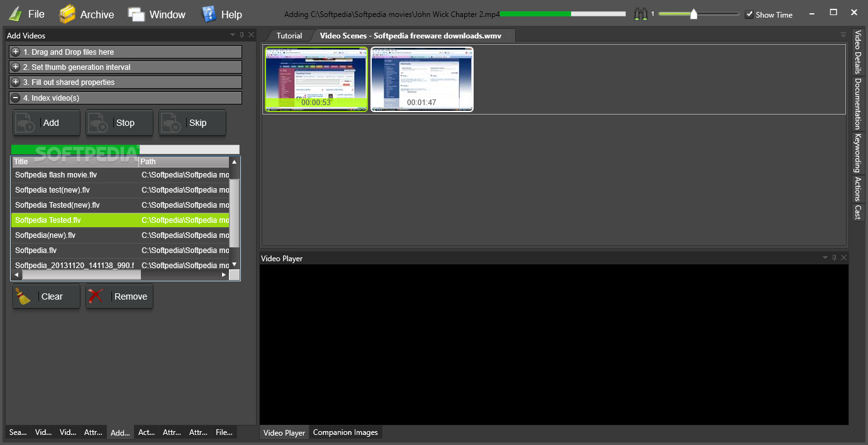Screen dimensions: 868x445
Task: Open the Actions side tab
Action: 858,189
